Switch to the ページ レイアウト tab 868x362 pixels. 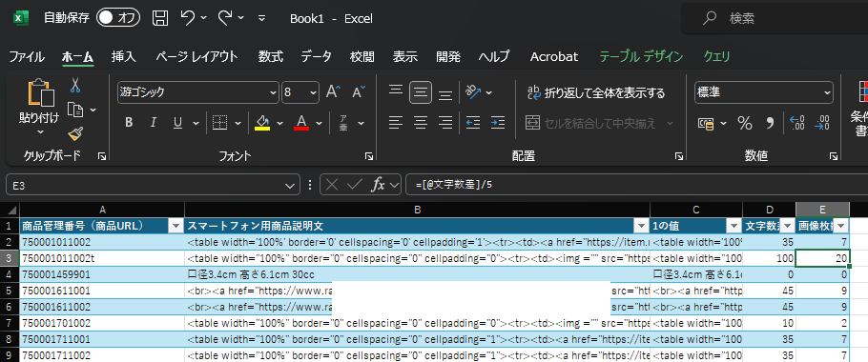(196, 56)
